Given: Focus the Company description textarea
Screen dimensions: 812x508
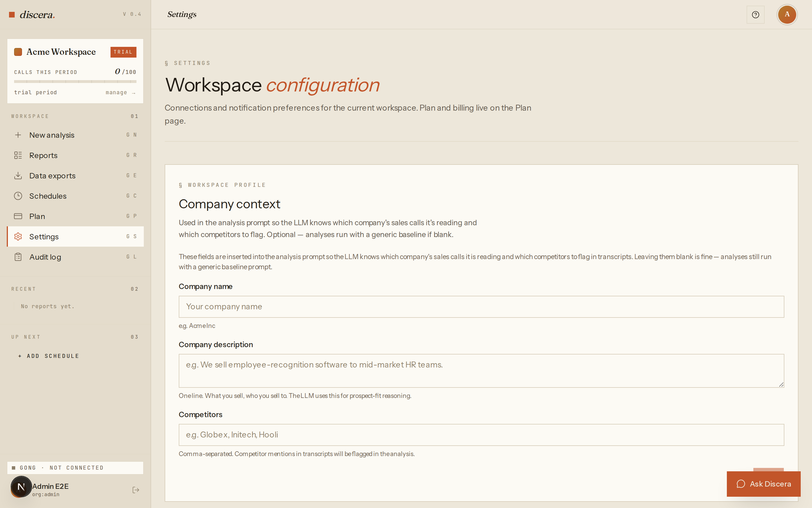Looking at the screenshot, I should tap(481, 371).
